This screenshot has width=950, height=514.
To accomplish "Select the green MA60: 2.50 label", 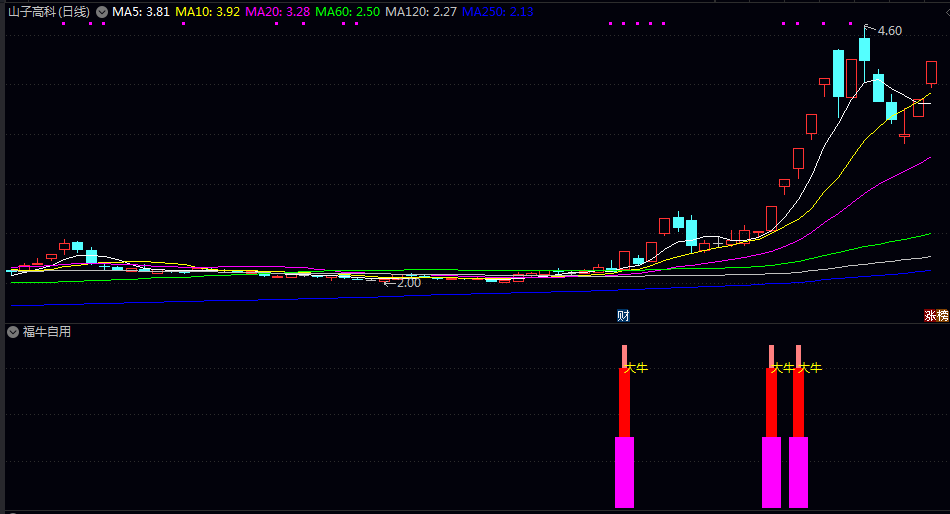I will tap(348, 12).
